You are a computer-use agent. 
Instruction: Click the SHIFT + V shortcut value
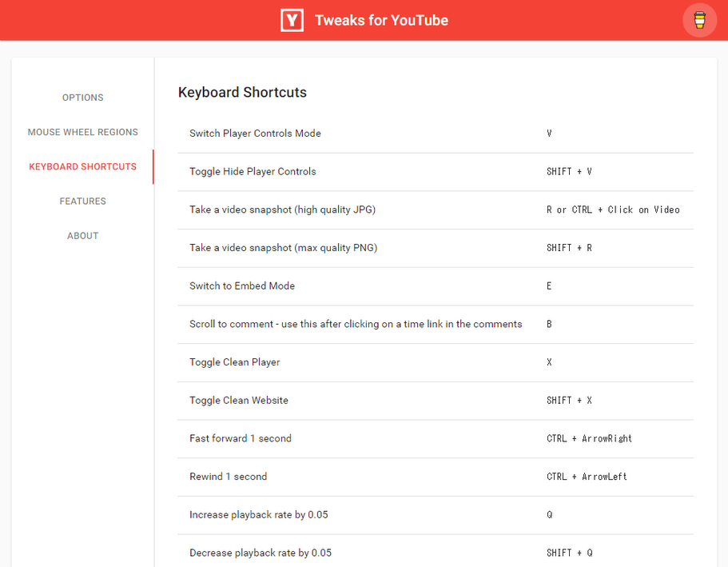coord(569,171)
